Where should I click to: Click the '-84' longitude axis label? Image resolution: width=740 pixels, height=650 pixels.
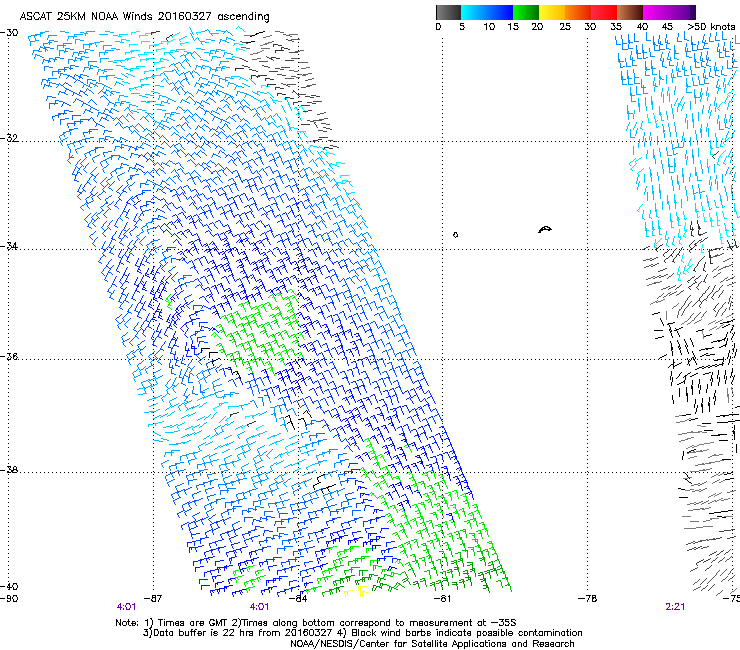298,599
